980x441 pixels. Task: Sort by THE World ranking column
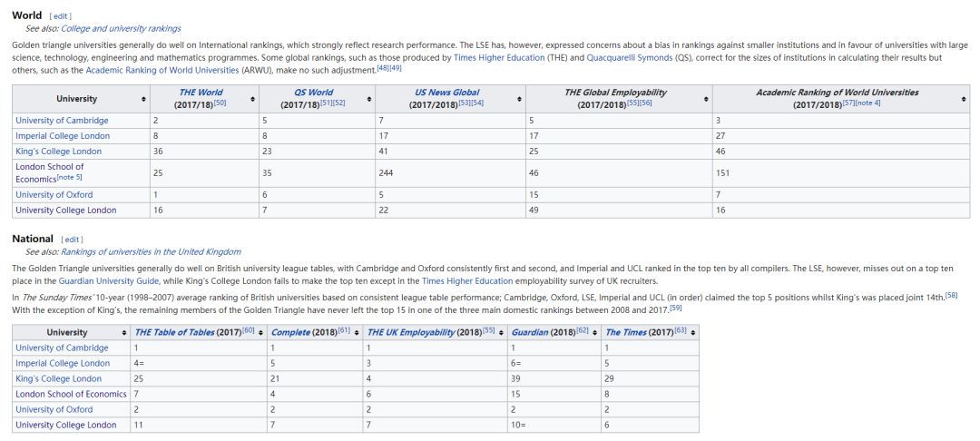[x=252, y=99]
